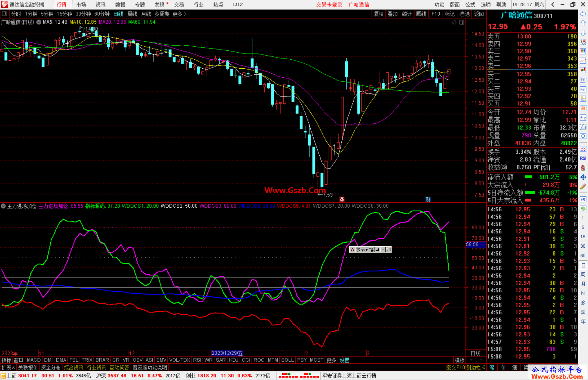This screenshot has height=380, width=588.
Task: Open the watchlist table icon with checkmark
Action: click(583, 42)
